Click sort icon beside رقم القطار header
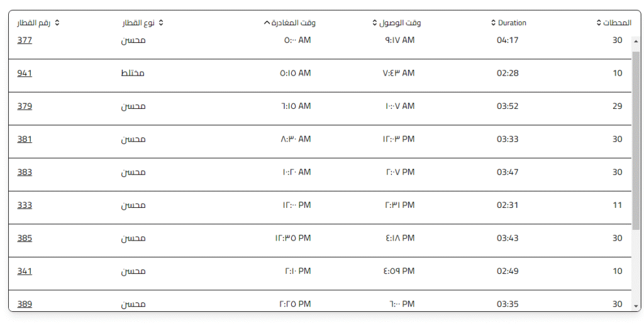Image resolution: width=644 pixels, height=325 pixels. (x=57, y=23)
